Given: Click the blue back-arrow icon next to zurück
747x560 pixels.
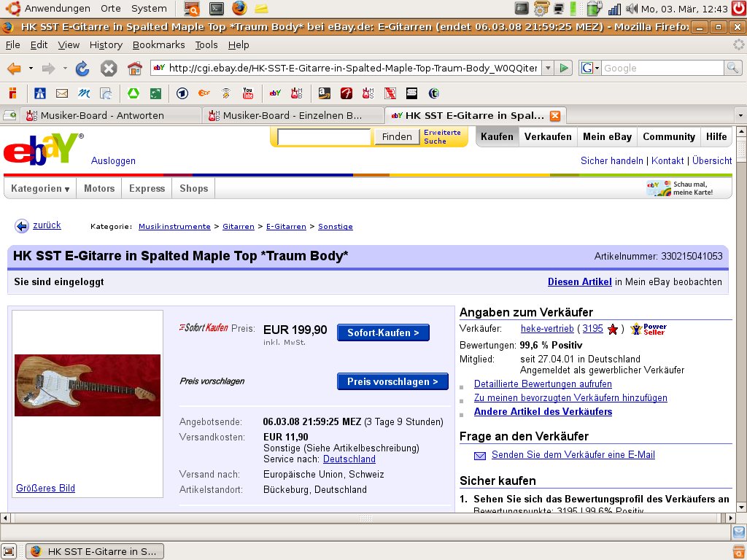Looking at the screenshot, I should click(x=21, y=226).
